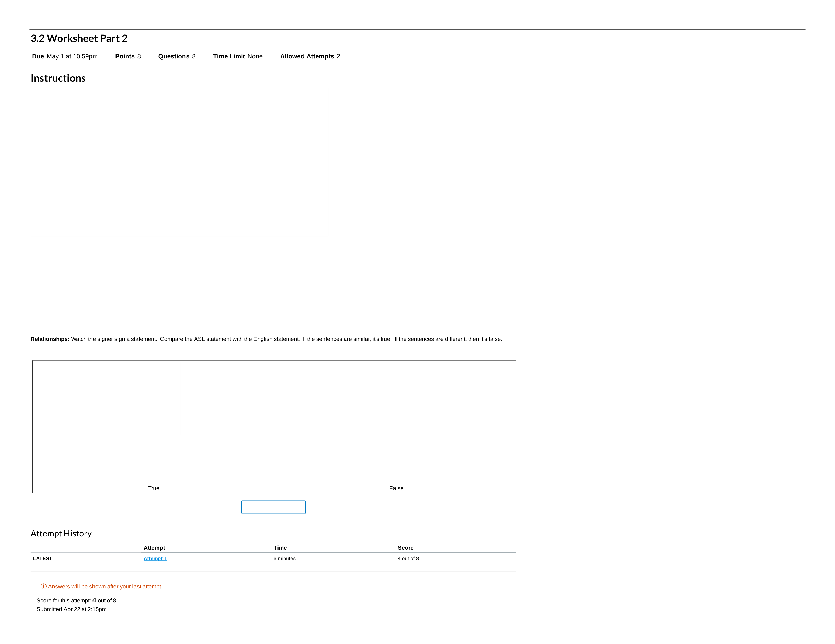Select the False cell in the table
Image resolution: width=835 pixels, height=644 pixels.
pyautogui.click(x=396, y=488)
